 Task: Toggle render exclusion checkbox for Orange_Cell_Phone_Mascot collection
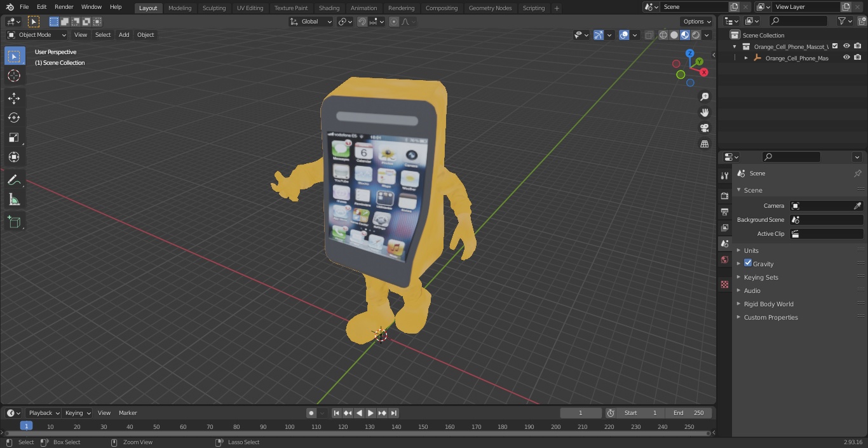(835, 46)
